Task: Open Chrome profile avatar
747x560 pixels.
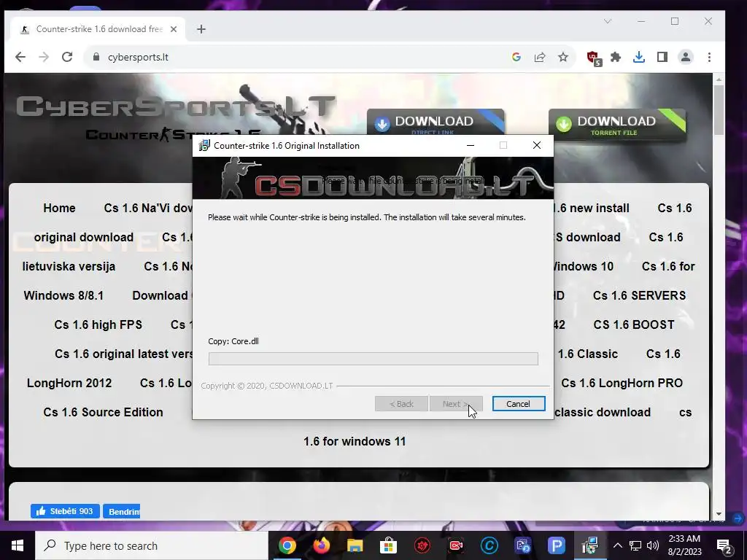Action: tap(686, 57)
